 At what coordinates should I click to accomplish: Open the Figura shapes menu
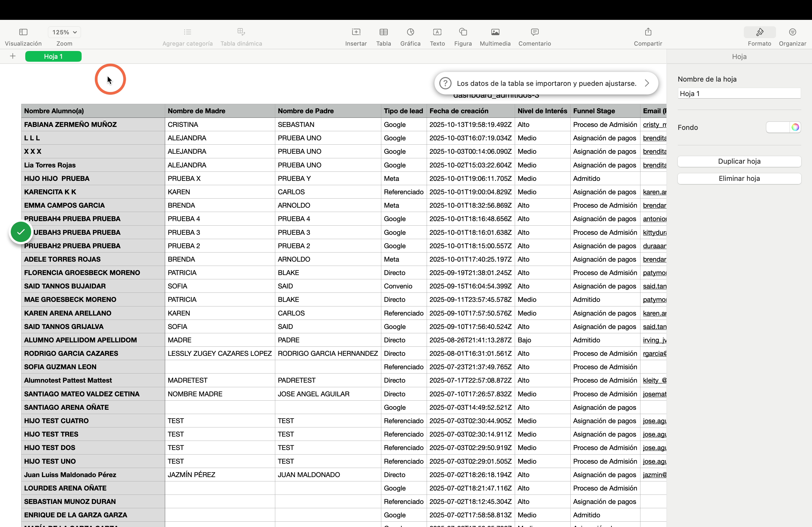463,32
